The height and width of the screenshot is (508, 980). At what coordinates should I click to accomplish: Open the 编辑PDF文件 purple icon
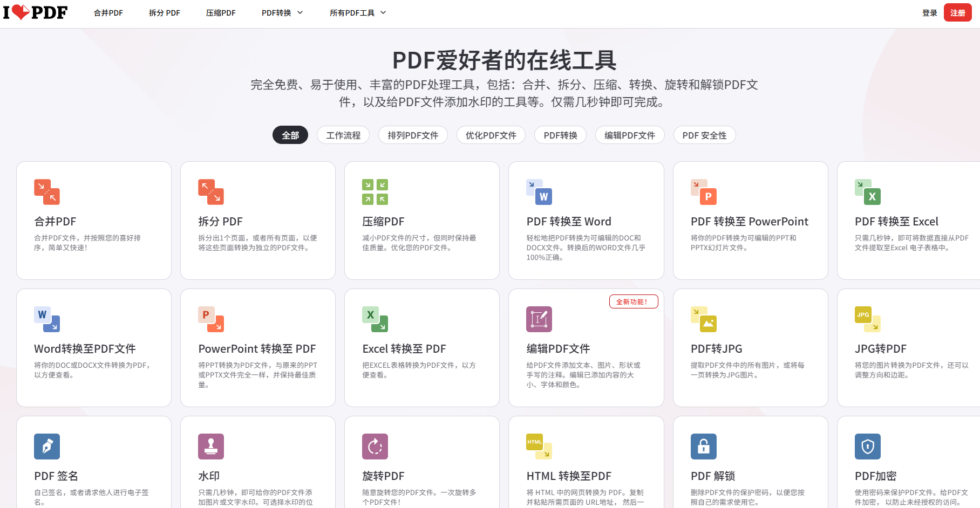pyautogui.click(x=539, y=319)
